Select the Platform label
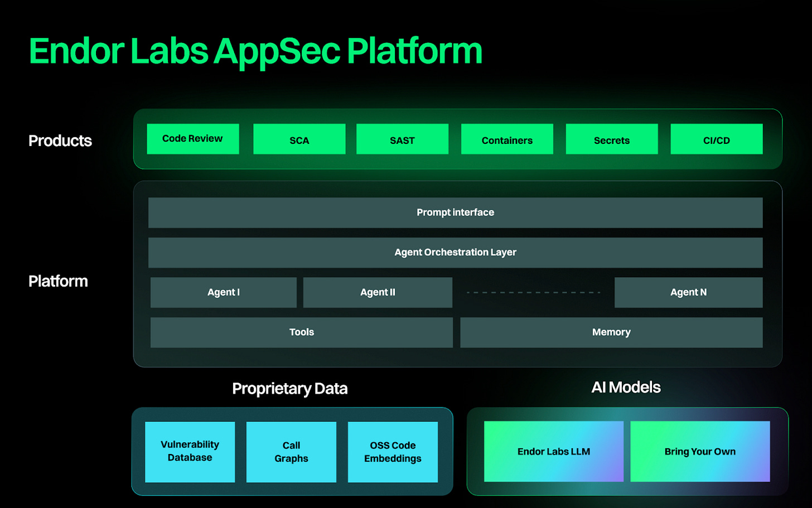 click(x=58, y=281)
